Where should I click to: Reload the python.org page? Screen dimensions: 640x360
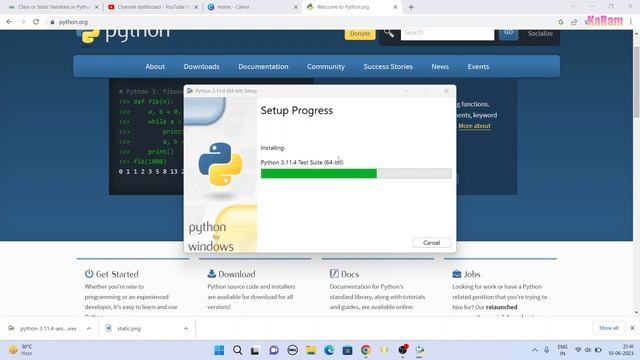(x=36, y=22)
